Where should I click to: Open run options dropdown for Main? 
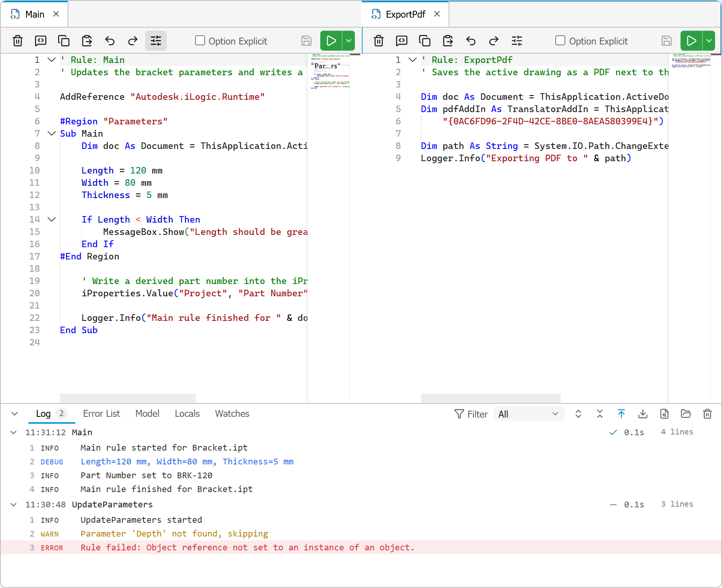click(348, 41)
